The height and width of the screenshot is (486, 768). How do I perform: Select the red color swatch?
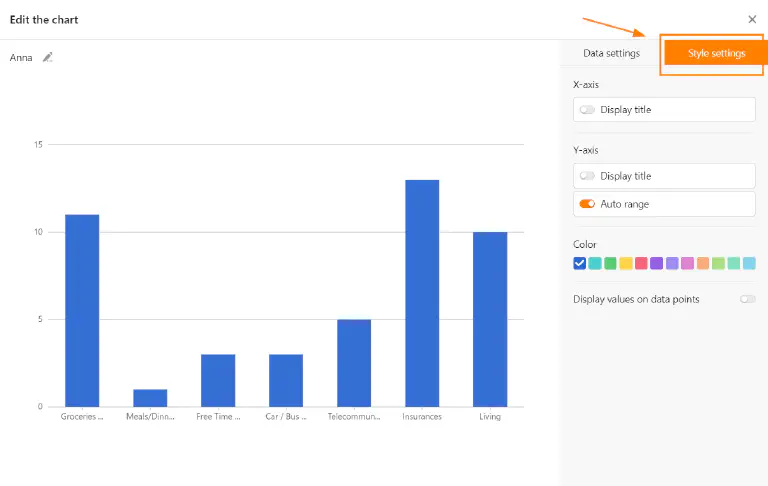(x=641, y=263)
